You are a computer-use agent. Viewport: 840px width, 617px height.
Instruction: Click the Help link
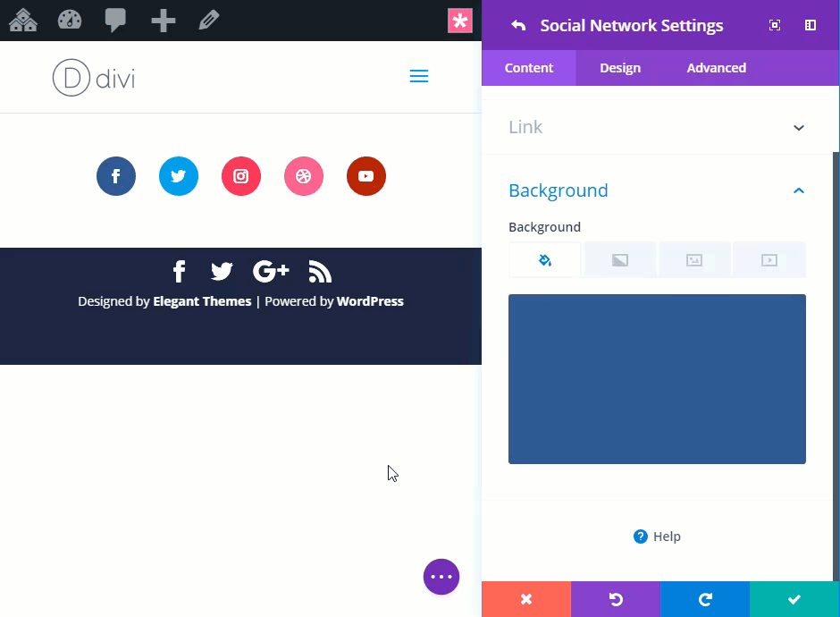(x=658, y=537)
